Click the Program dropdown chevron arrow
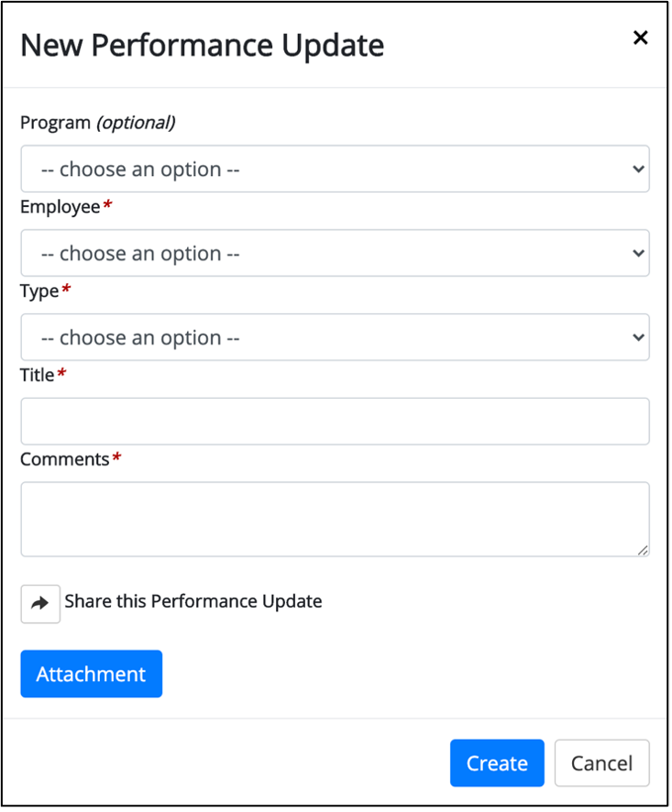 (638, 169)
